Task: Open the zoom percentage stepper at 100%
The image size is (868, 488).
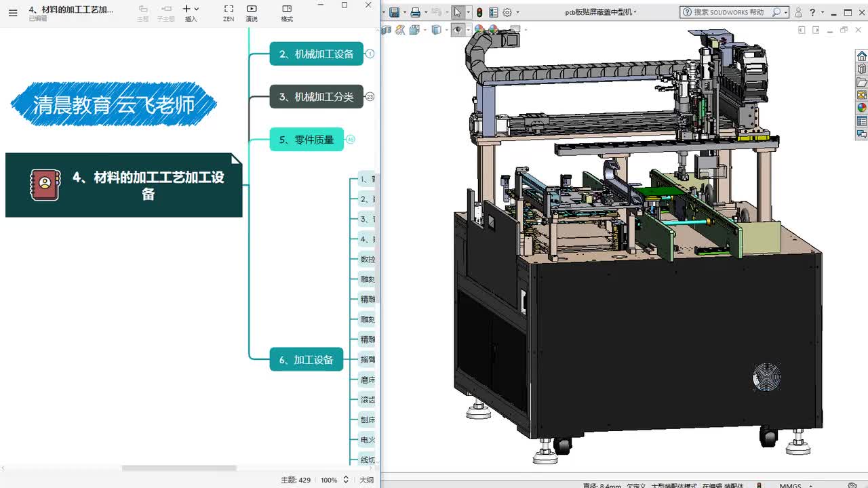Action: click(x=345, y=480)
